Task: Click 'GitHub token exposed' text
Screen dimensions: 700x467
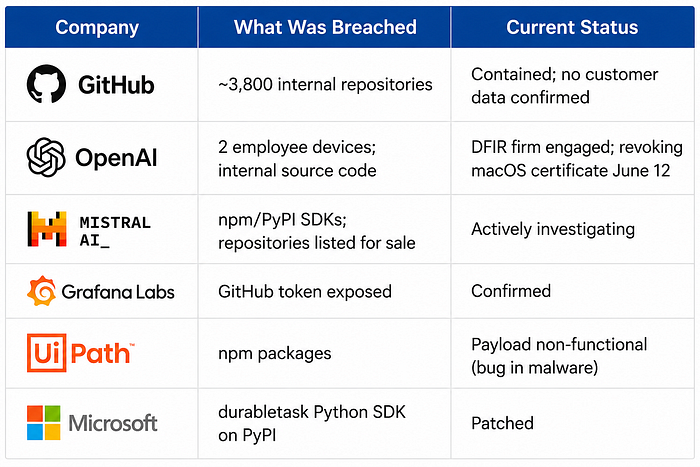Action: click(x=304, y=292)
